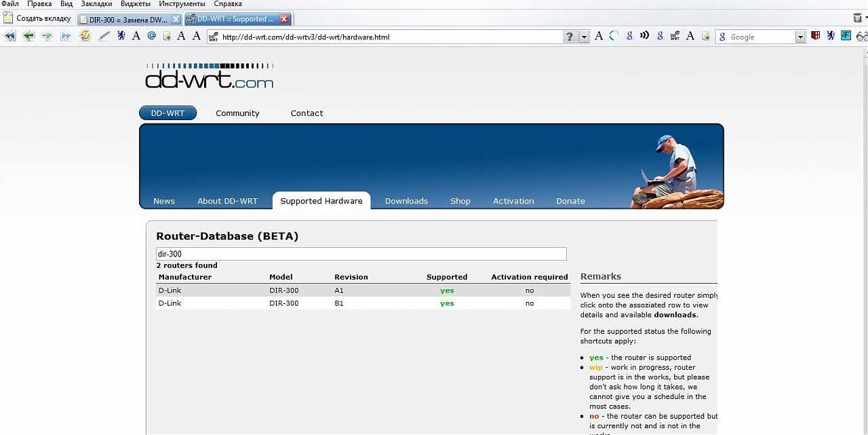Click the Google g icon inside search box

(723, 37)
